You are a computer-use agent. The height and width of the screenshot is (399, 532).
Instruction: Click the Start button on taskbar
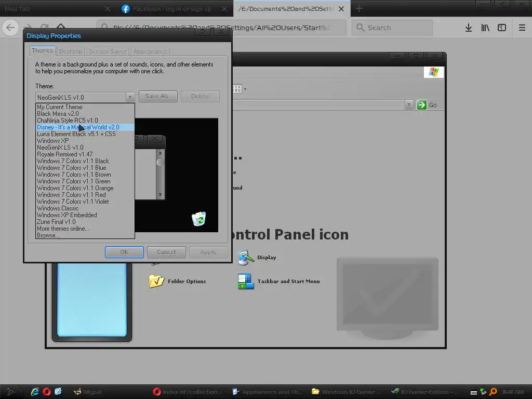[x=11, y=392]
